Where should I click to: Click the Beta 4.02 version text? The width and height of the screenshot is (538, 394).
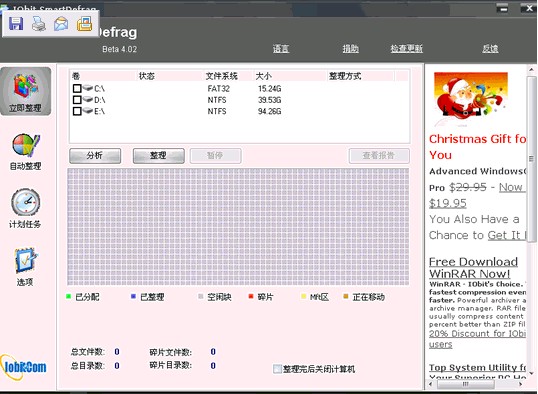(x=119, y=49)
